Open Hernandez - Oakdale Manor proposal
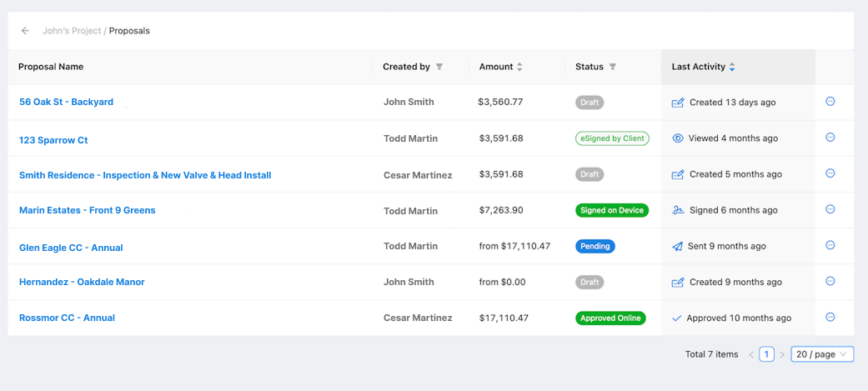868x391 pixels. coord(82,282)
